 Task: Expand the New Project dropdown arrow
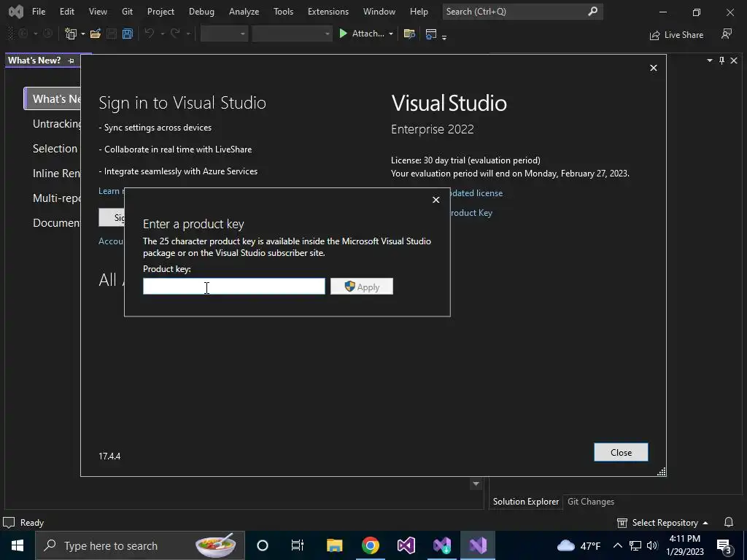click(x=83, y=34)
